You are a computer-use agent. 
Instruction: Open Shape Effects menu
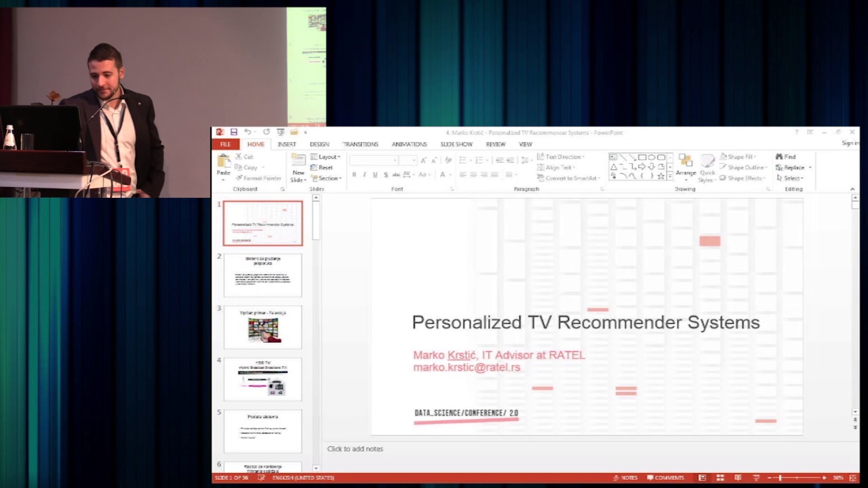point(743,178)
